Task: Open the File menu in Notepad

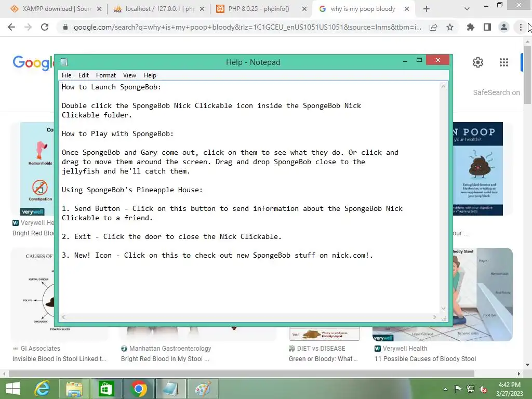Action: pos(66,75)
